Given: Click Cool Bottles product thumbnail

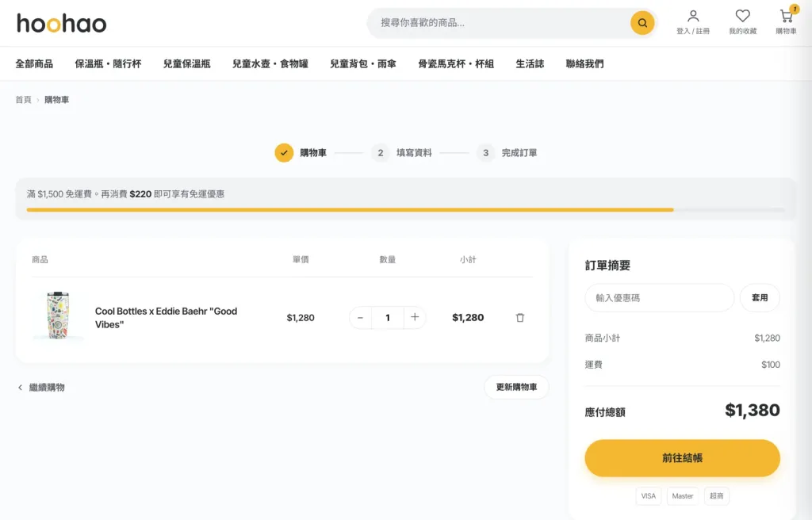Looking at the screenshot, I should [x=58, y=315].
